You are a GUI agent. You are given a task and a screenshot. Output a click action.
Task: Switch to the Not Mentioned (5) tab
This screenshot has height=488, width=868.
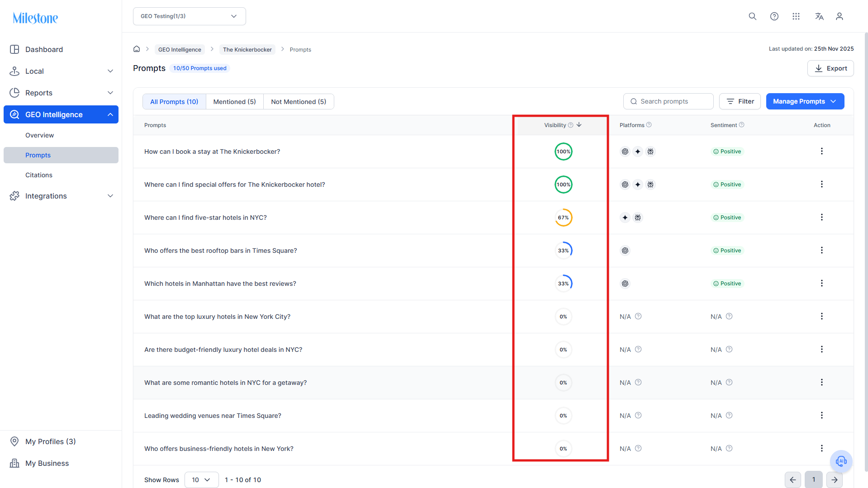coord(299,102)
